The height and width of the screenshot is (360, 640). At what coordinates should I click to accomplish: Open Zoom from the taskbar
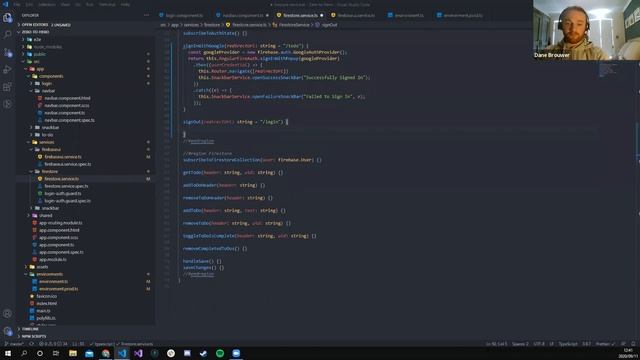(236, 353)
